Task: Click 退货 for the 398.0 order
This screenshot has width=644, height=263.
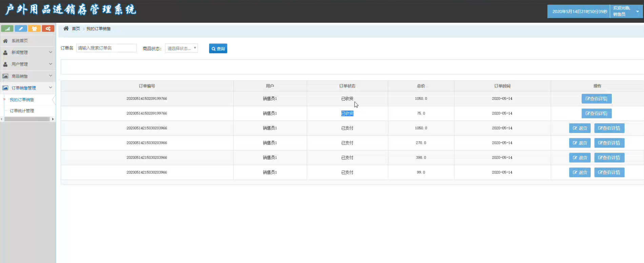Action: pos(580,158)
